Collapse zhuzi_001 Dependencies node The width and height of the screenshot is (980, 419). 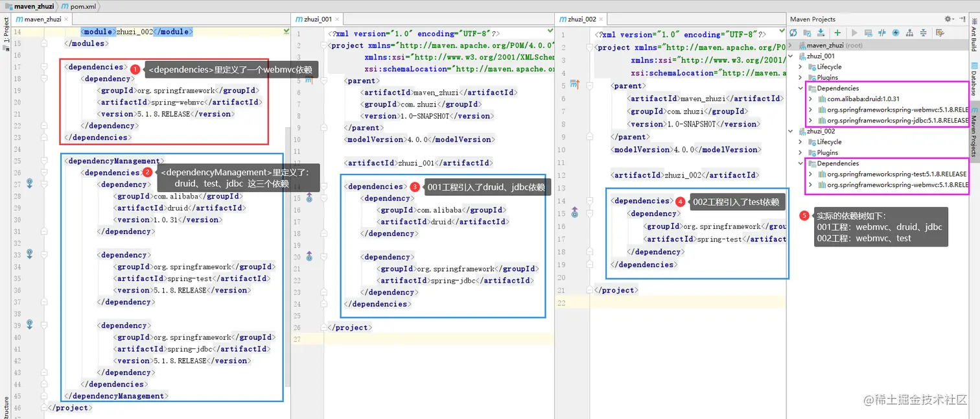[x=800, y=88]
